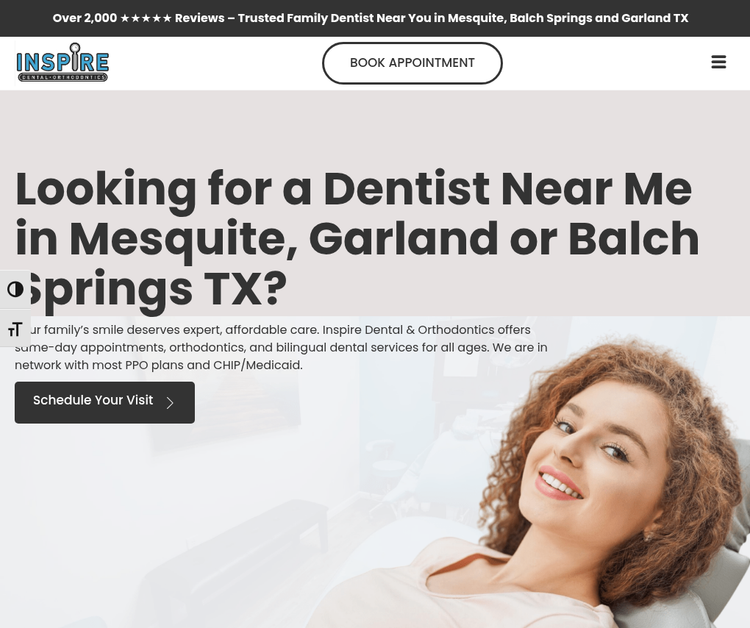750x628 pixels.
Task: Click the 'Springs TX?' heading line
Action: click(151, 290)
